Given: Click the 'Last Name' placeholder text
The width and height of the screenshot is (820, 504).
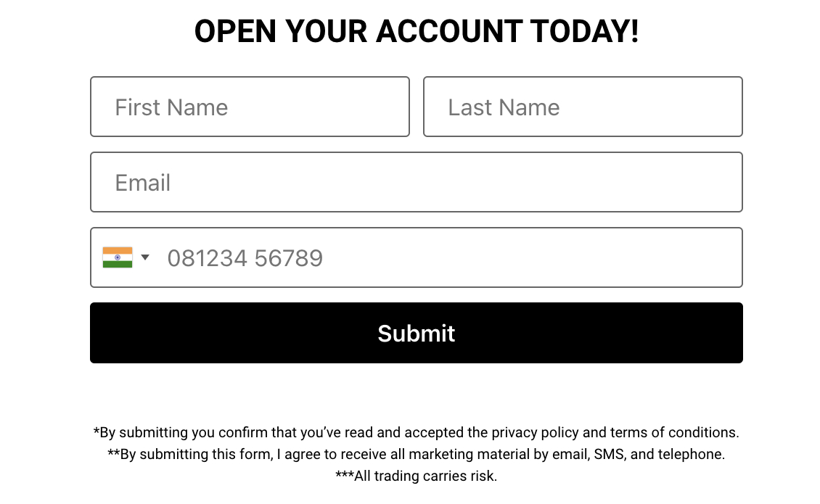Looking at the screenshot, I should coord(504,108).
